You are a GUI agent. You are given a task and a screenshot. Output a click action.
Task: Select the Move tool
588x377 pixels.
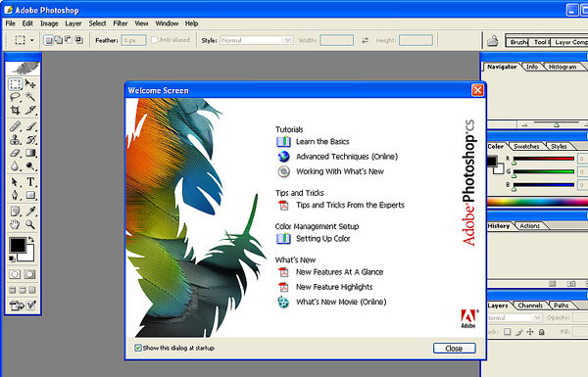pyautogui.click(x=30, y=84)
